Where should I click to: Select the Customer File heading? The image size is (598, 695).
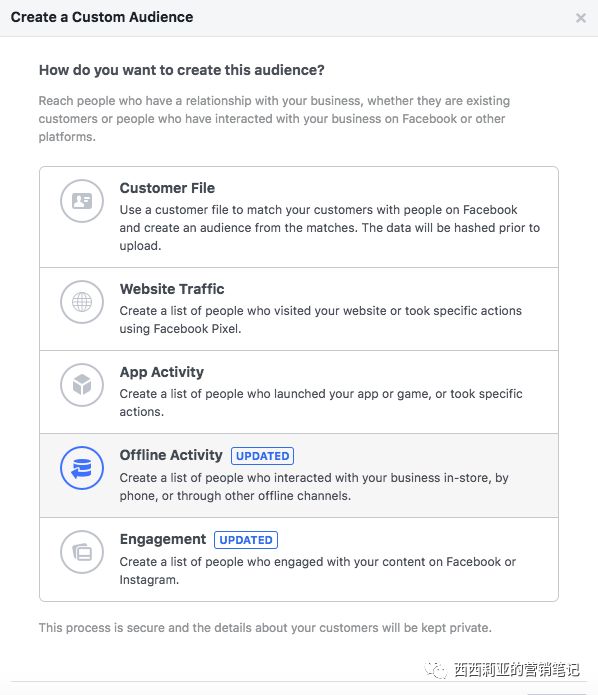(167, 188)
